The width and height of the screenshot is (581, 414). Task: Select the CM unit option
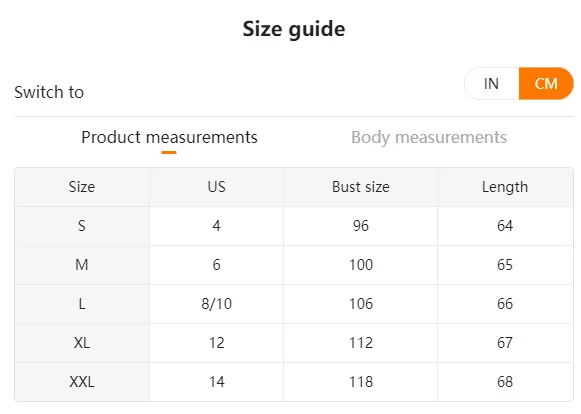[546, 84]
